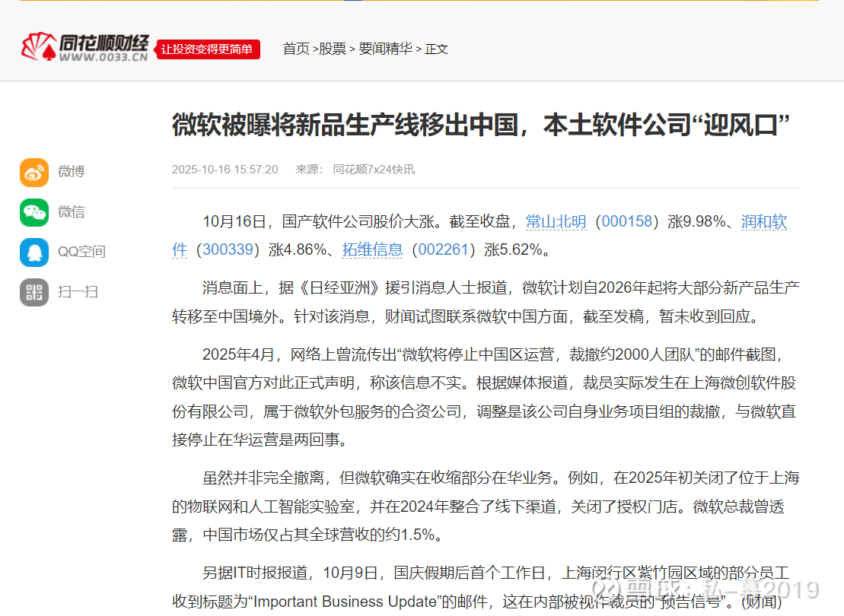Image resolution: width=844 pixels, height=616 pixels.
Task: Share via the WeChat icon
Action: pos(34,212)
